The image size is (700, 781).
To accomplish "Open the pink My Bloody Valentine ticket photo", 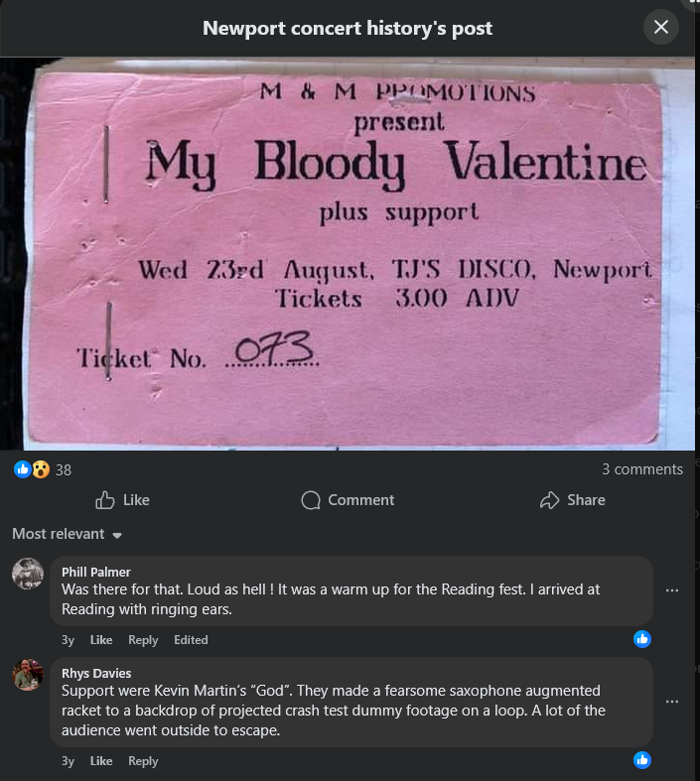I will [x=350, y=253].
